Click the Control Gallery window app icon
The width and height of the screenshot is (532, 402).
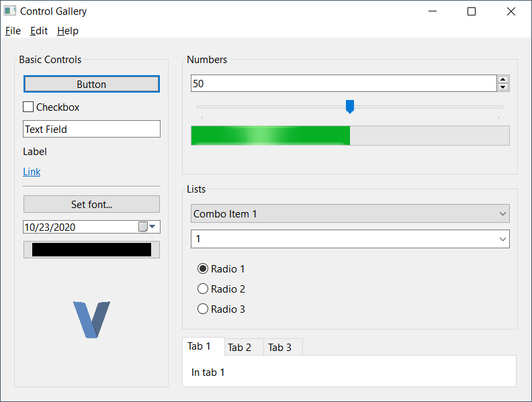click(x=10, y=11)
